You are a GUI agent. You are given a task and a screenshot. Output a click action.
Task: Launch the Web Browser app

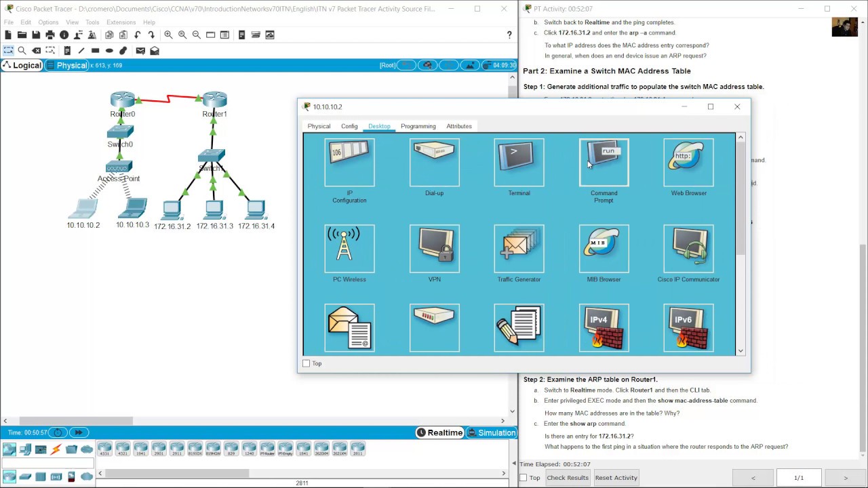(689, 163)
